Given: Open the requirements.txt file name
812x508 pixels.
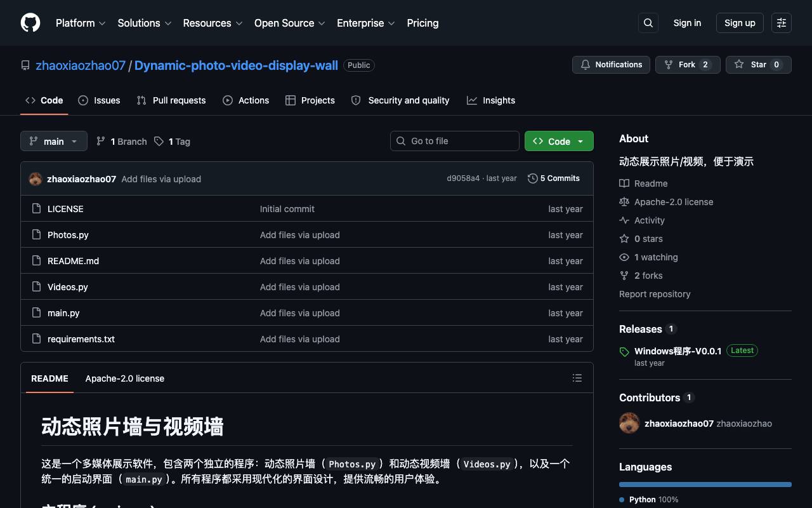Looking at the screenshot, I should coord(81,339).
